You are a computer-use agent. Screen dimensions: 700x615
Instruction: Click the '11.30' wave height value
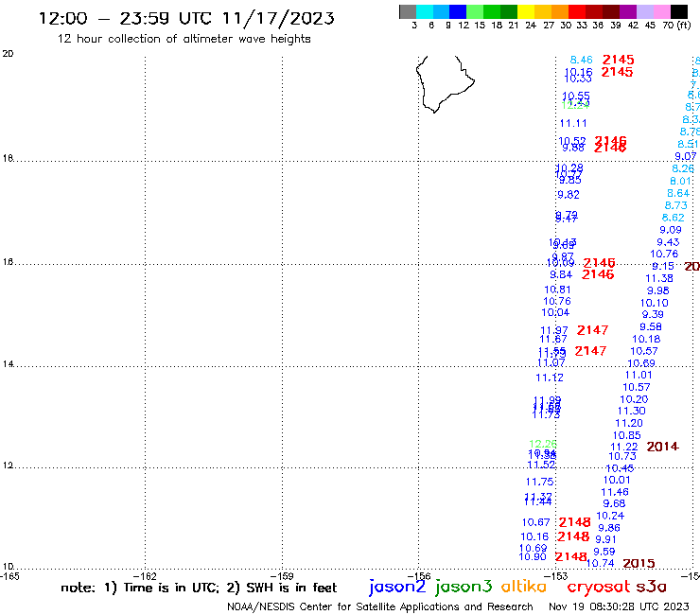tap(631, 411)
